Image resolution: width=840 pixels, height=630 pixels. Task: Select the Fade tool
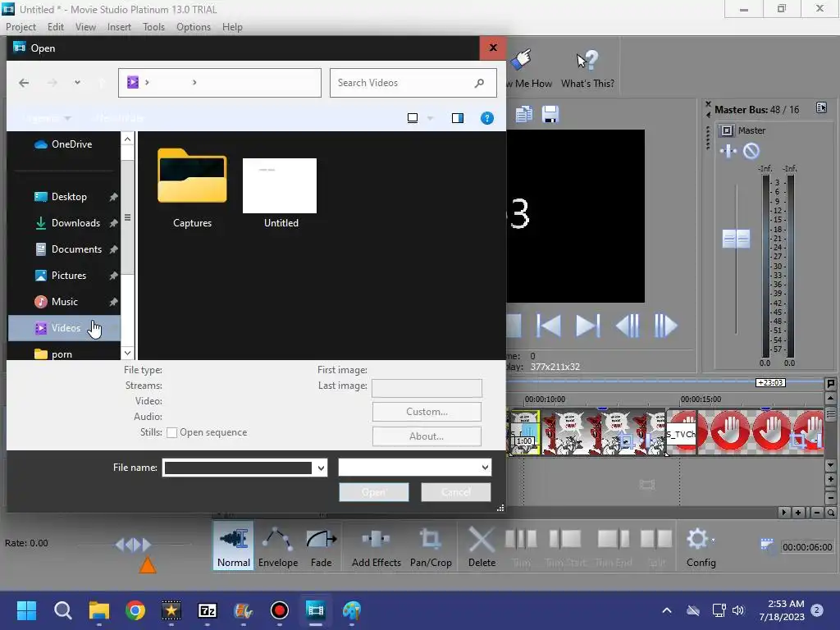[x=321, y=546]
